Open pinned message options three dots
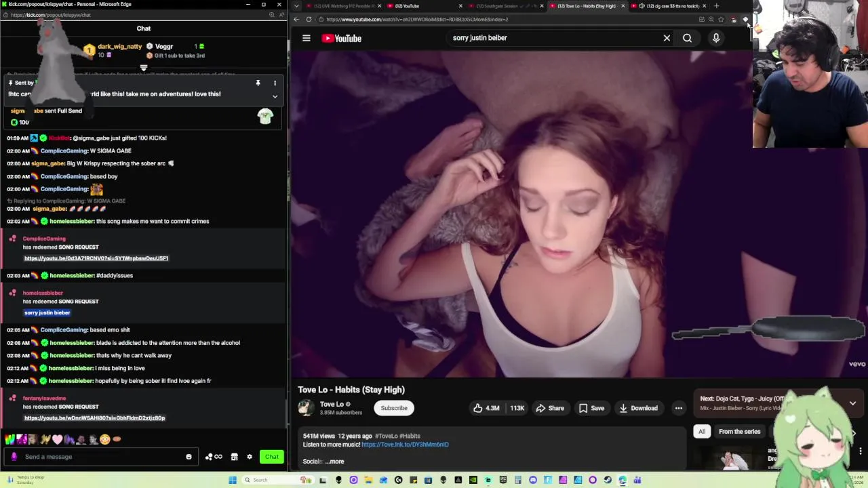The height and width of the screenshot is (488, 868). tap(275, 83)
